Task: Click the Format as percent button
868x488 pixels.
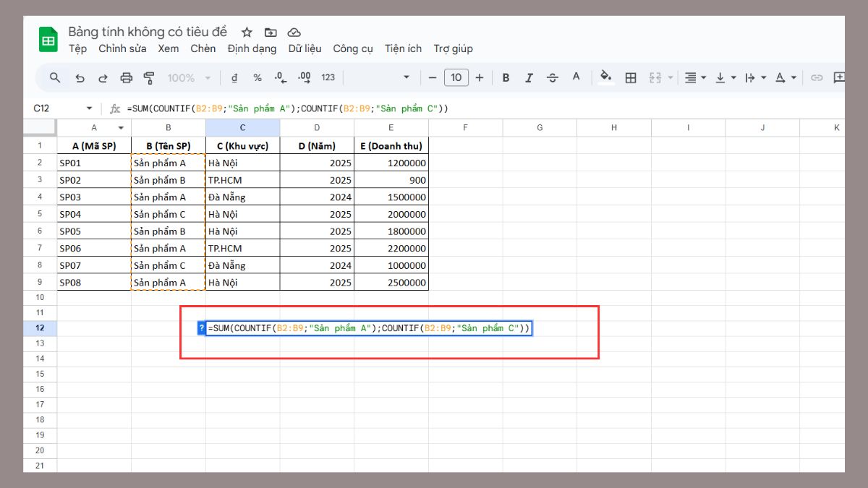Action: pyautogui.click(x=258, y=78)
